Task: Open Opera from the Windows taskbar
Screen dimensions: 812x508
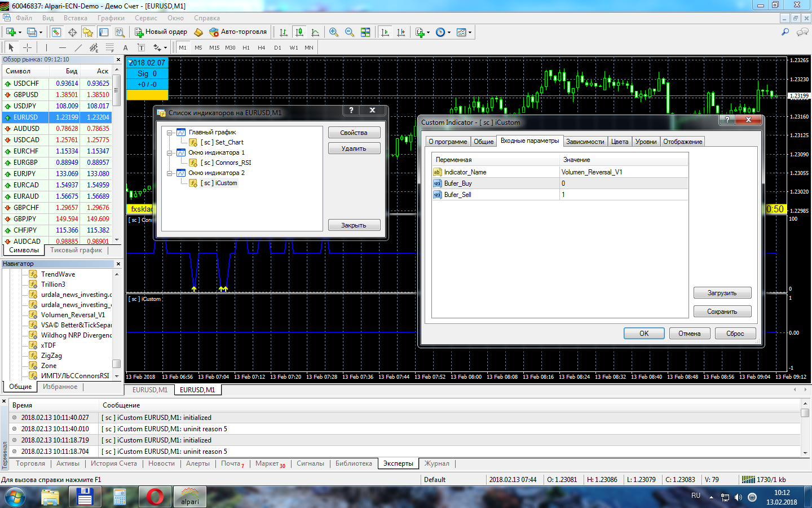Action: click(x=155, y=497)
